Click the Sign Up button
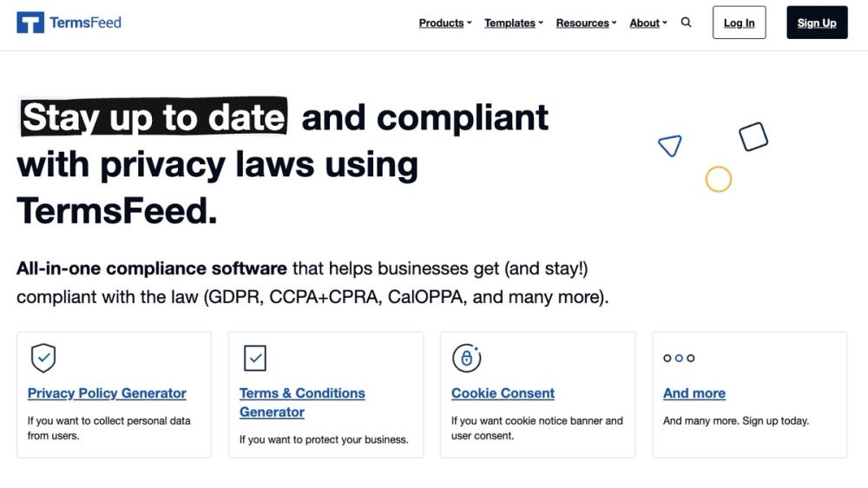This screenshot has height=488, width=868. 817,23
